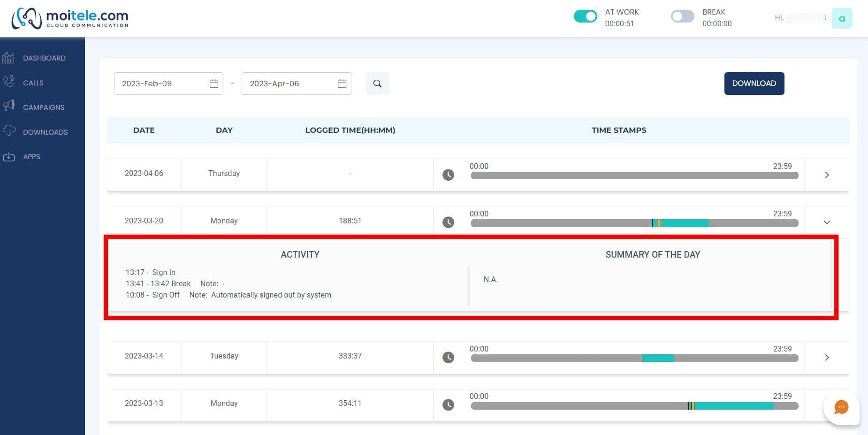Viewport: 868px width, 435px height.
Task: Open the Apps sidebar menu item
Action: click(x=31, y=156)
